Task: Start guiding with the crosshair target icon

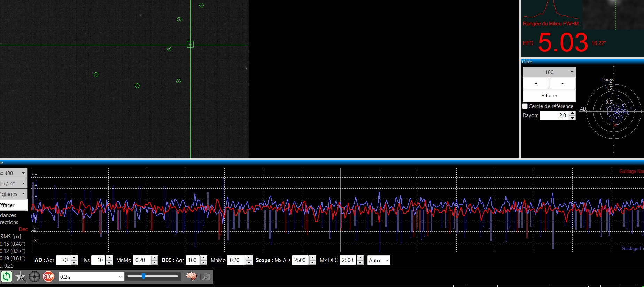Action: [x=34, y=277]
